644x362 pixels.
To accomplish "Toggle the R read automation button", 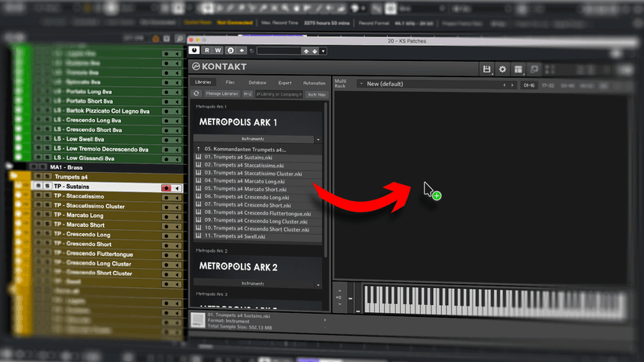I will 207,51.
